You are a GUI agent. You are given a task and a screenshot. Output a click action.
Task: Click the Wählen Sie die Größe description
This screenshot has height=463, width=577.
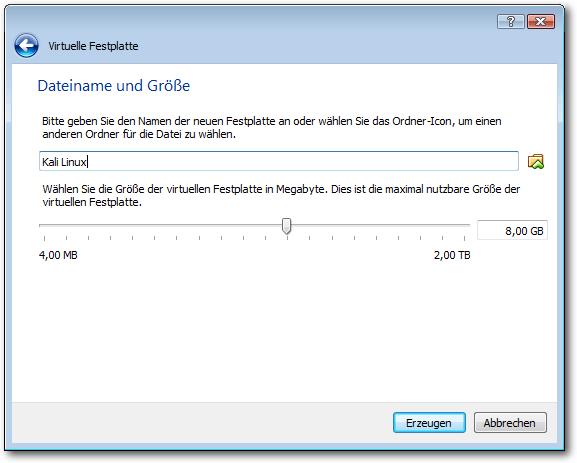click(281, 195)
